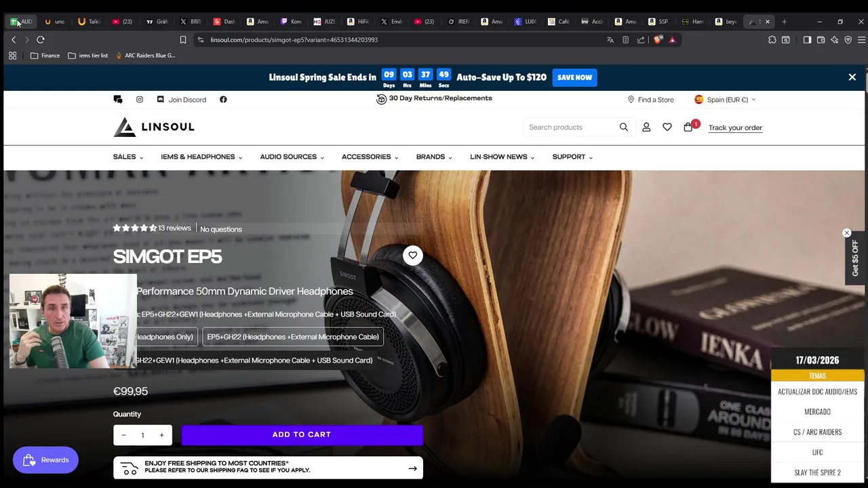Open the apps grid in bookmarks bar
This screenshot has width=868, height=488.
click(12, 56)
